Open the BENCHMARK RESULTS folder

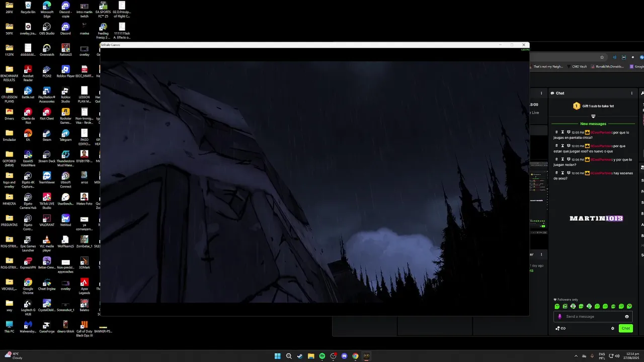pos(9,73)
